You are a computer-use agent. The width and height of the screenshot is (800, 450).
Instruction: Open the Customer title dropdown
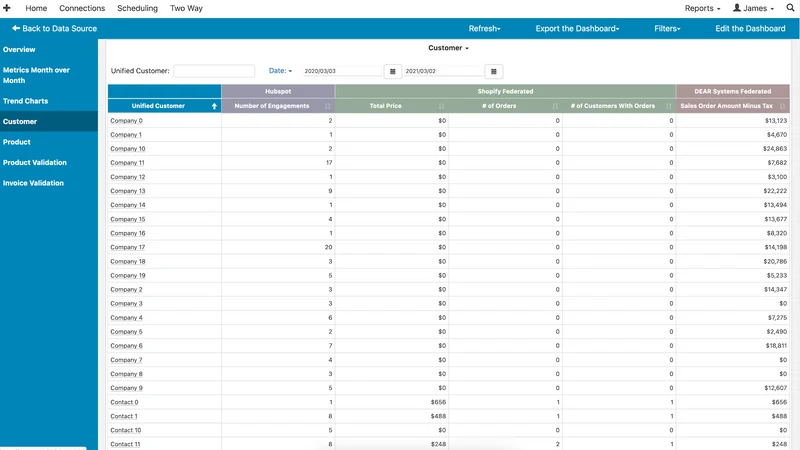tap(448, 48)
